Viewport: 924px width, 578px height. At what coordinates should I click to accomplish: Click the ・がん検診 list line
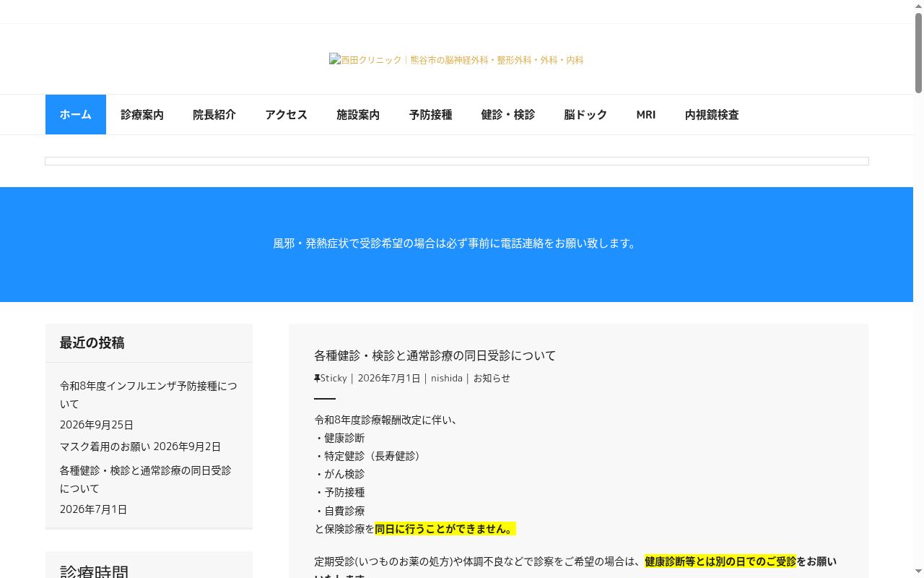click(x=339, y=474)
